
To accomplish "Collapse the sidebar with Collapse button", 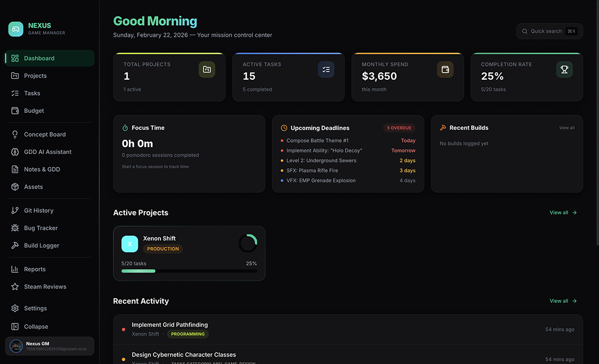I will [50, 327].
